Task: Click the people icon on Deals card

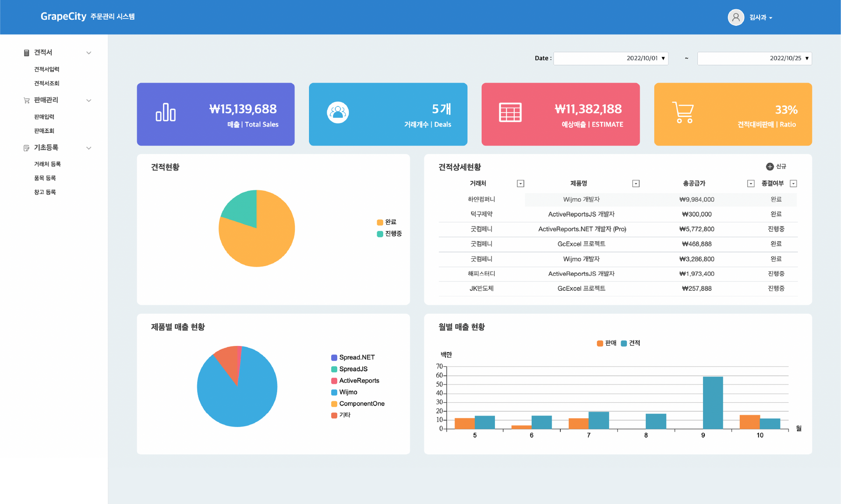Action: point(338,113)
